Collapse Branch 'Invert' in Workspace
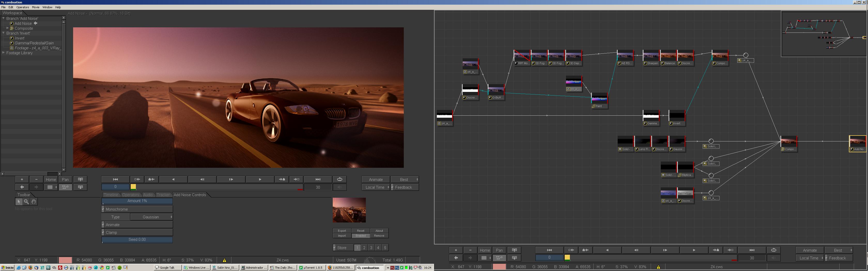The height and width of the screenshot is (271, 868). 3,33
